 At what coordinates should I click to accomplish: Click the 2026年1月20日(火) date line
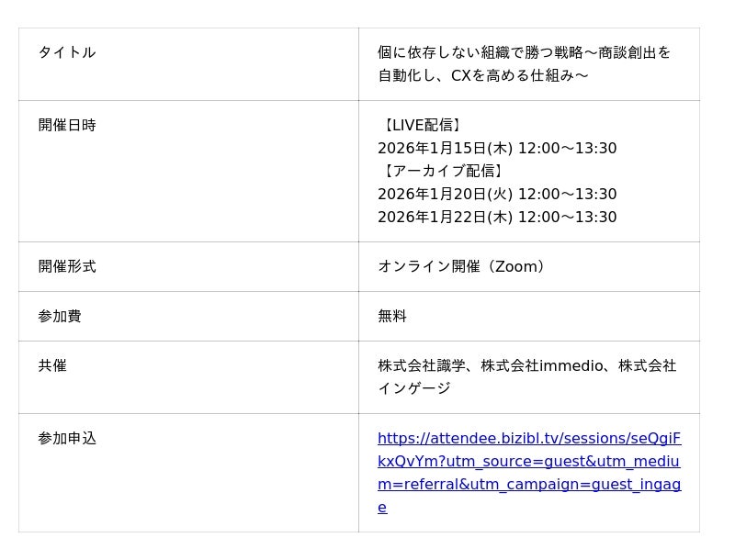[x=496, y=194]
